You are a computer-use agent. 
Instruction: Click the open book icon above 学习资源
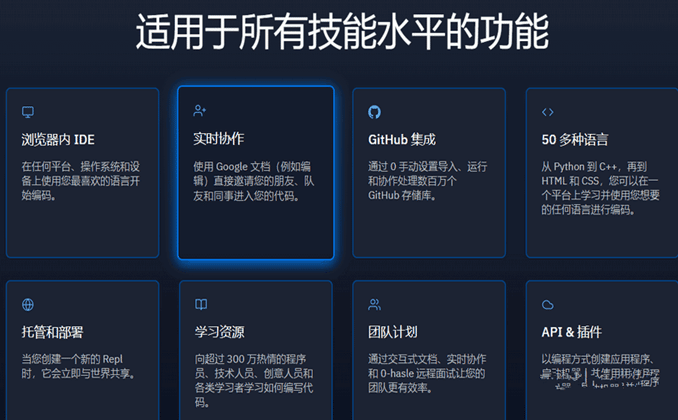201,305
